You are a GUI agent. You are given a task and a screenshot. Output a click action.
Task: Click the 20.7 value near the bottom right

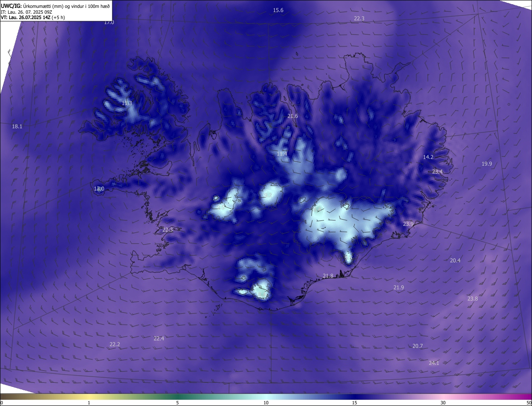pyautogui.click(x=418, y=346)
